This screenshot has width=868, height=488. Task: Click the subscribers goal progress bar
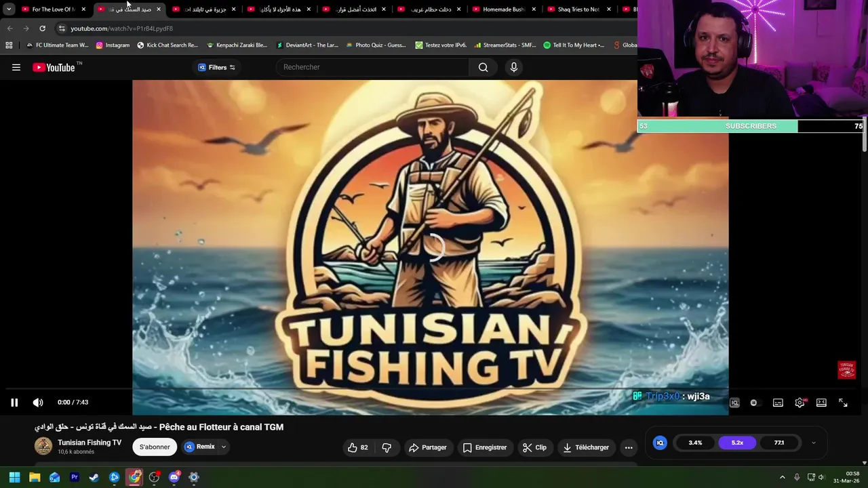point(751,126)
